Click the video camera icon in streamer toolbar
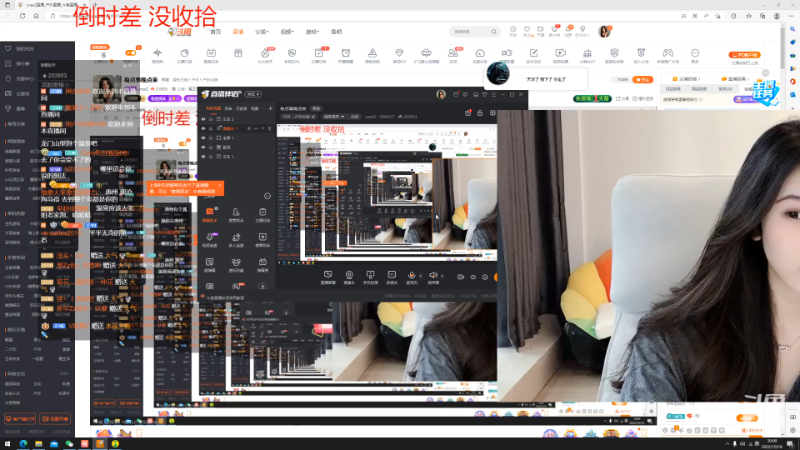The image size is (800, 450). point(560,53)
